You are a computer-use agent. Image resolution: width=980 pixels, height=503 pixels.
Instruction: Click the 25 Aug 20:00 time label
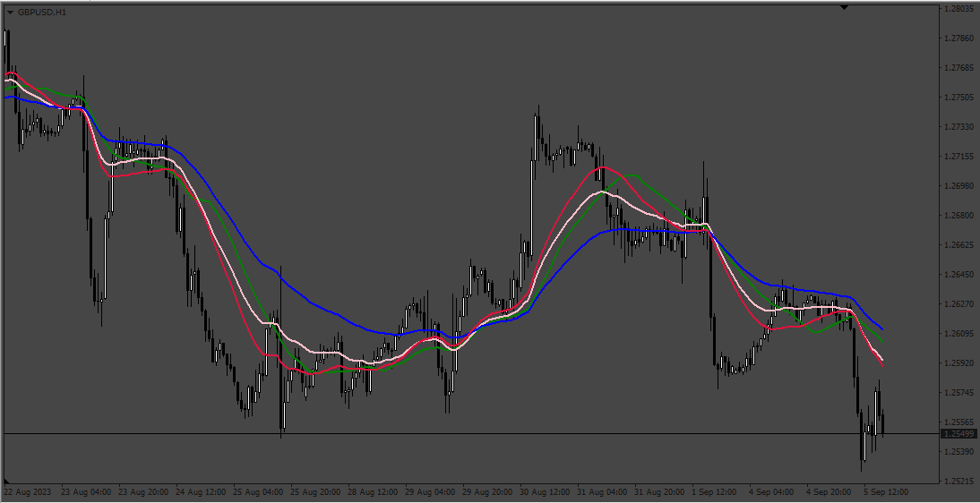(x=315, y=491)
